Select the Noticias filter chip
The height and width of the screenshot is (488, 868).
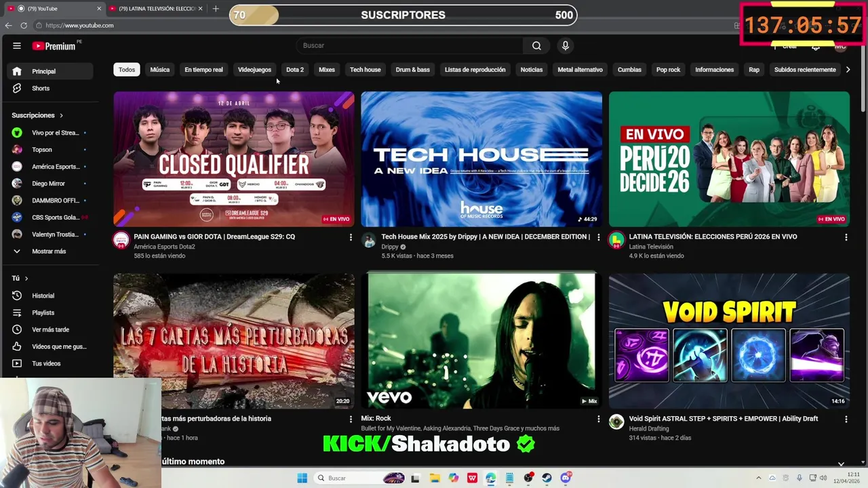click(x=532, y=70)
